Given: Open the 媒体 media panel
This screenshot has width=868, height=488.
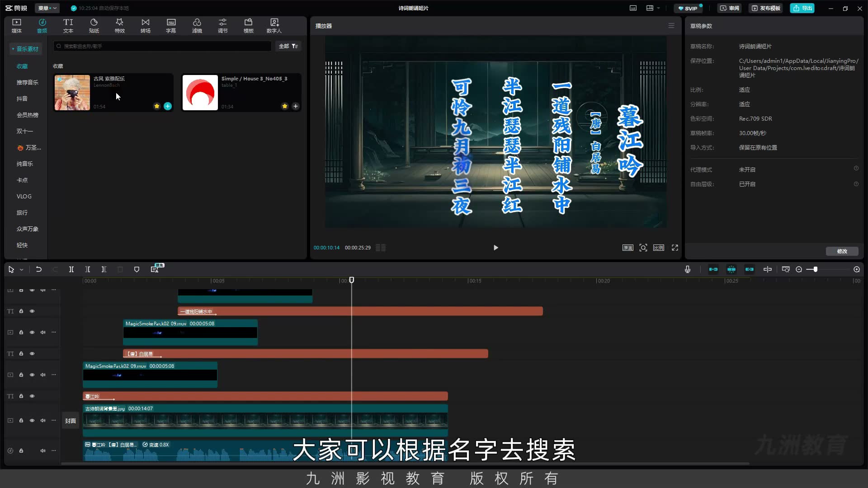Looking at the screenshot, I should pos(17,26).
